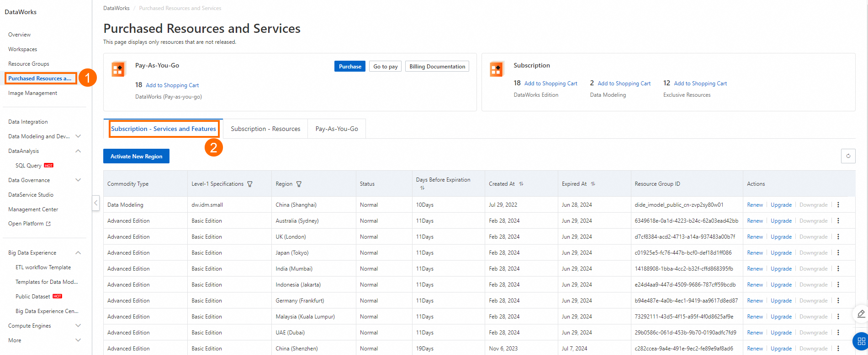The image size is (868, 355).
Task: Click the Purchase button
Action: (350, 67)
